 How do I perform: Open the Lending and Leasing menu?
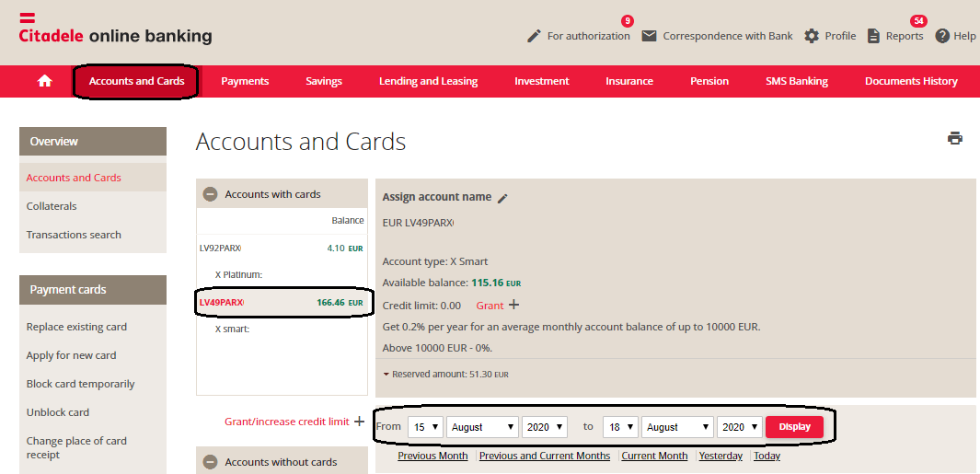pyautogui.click(x=428, y=81)
